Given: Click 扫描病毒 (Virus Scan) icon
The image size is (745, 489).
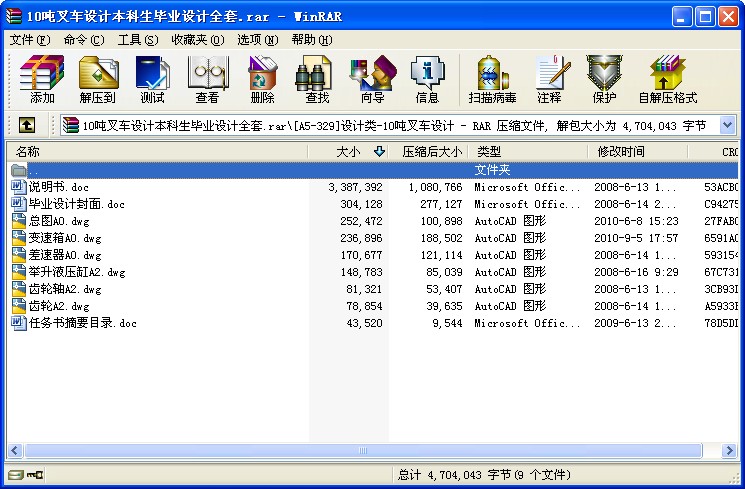Looking at the screenshot, I should (x=492, y=79).
